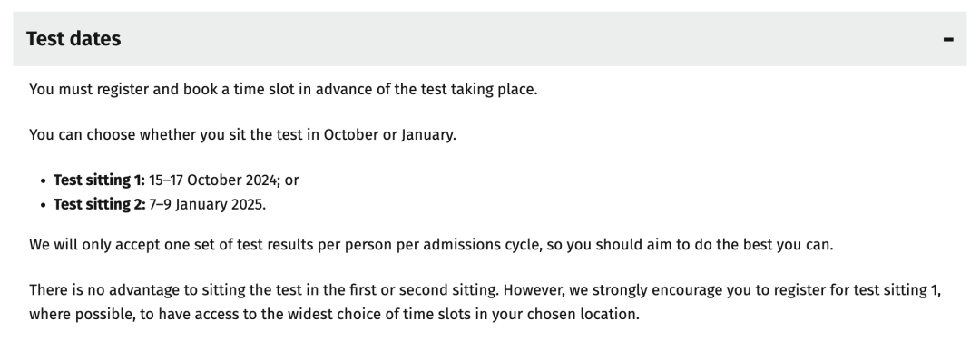
Task: Click the "one set of test results" paragraph
Action: (431, 245)
